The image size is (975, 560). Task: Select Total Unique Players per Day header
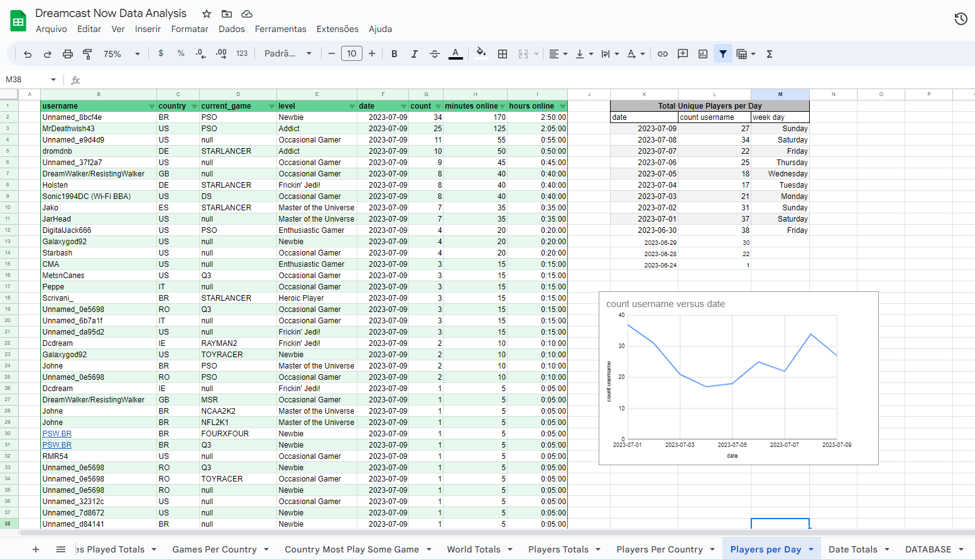[710, 106]
